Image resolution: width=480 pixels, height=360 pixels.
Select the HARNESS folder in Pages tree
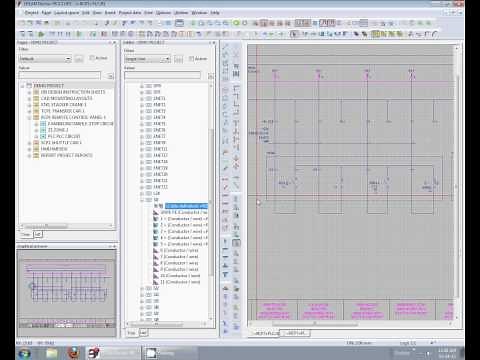[54, 149]
